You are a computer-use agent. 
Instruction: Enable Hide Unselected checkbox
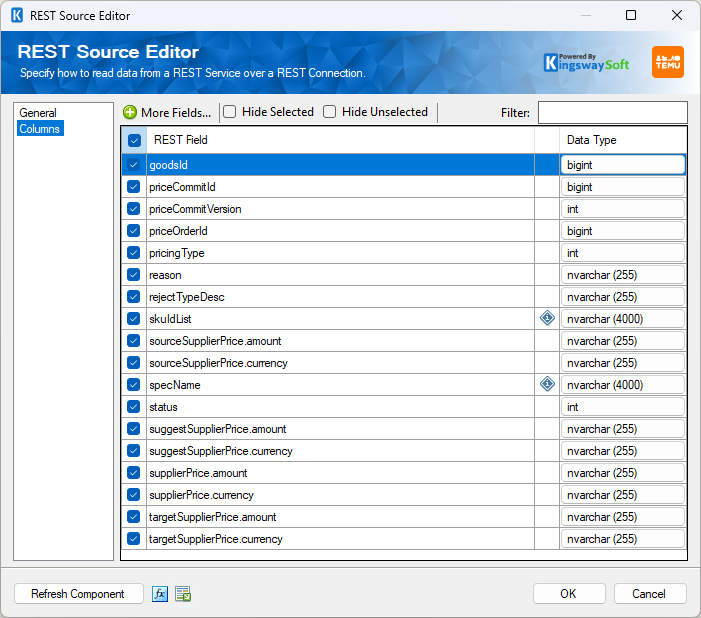(329, 111)
